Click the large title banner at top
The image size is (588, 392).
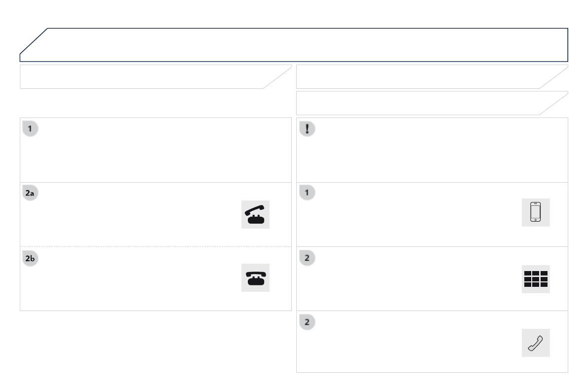[x=296, y=44]
